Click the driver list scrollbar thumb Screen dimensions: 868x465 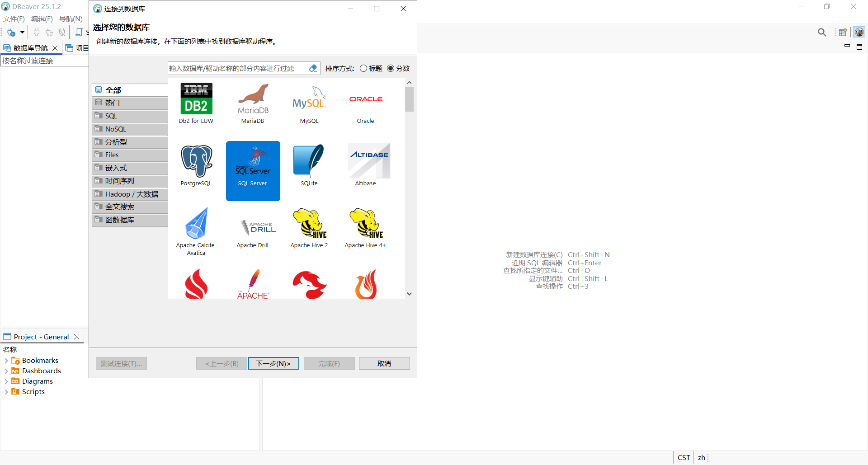coord(409,99)
